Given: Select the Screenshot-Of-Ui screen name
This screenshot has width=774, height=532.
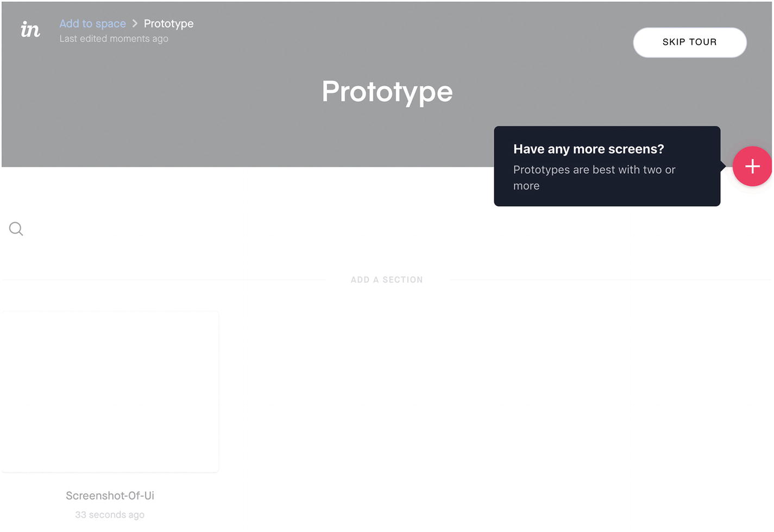Looking at the screenshot, I should click(110, 495).
